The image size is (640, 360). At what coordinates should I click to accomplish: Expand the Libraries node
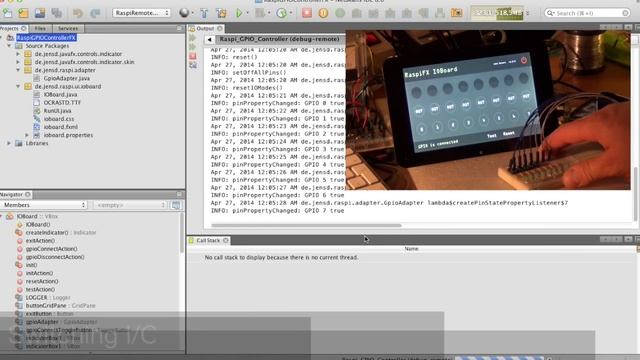point(9,143)
